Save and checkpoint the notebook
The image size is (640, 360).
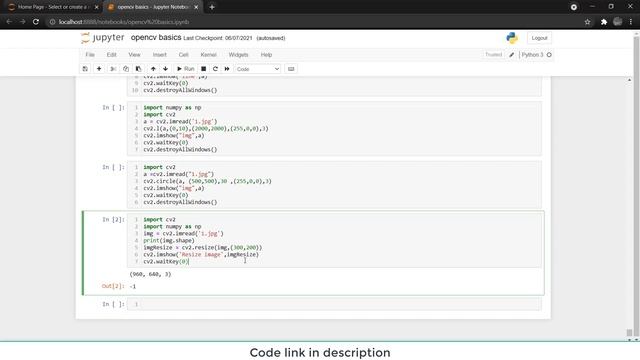coord(85,69)
